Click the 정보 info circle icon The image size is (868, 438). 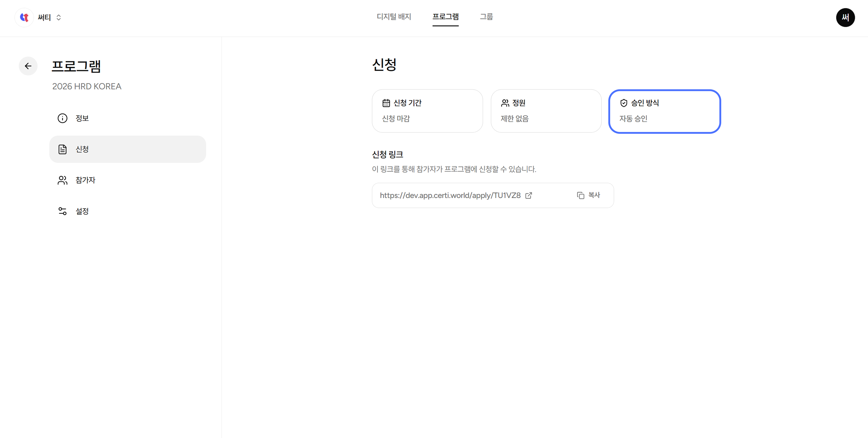[x=62, y=118]
